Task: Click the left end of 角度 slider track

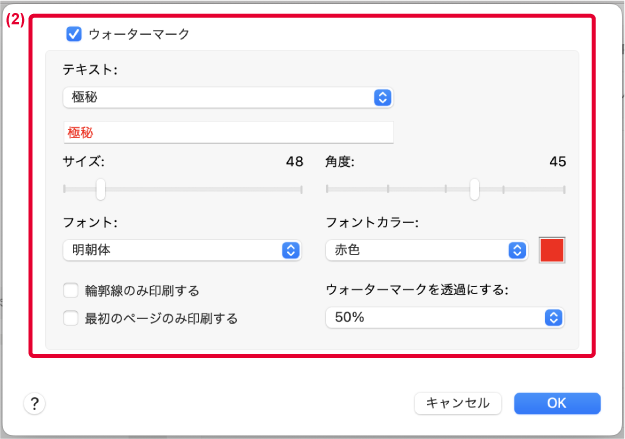Action: point(327,189)
